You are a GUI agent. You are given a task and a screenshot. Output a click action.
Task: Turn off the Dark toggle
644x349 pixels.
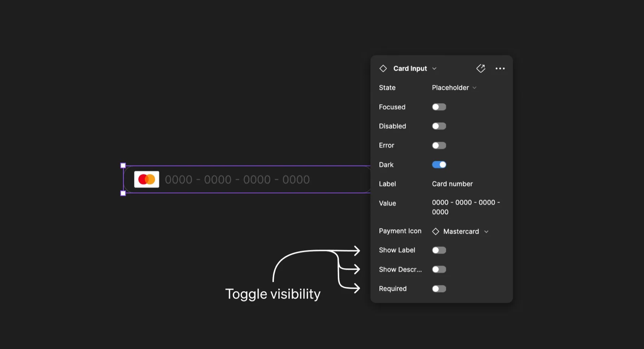439,165
